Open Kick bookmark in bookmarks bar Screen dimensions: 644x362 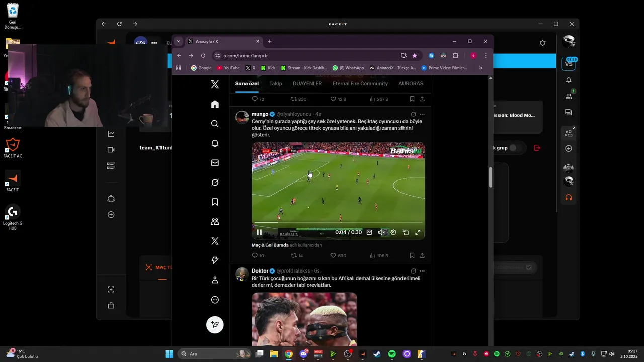click(268, 68)
